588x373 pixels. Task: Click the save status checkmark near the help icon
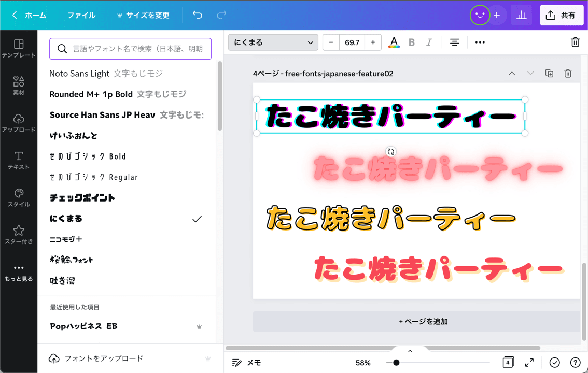point(554,362)
